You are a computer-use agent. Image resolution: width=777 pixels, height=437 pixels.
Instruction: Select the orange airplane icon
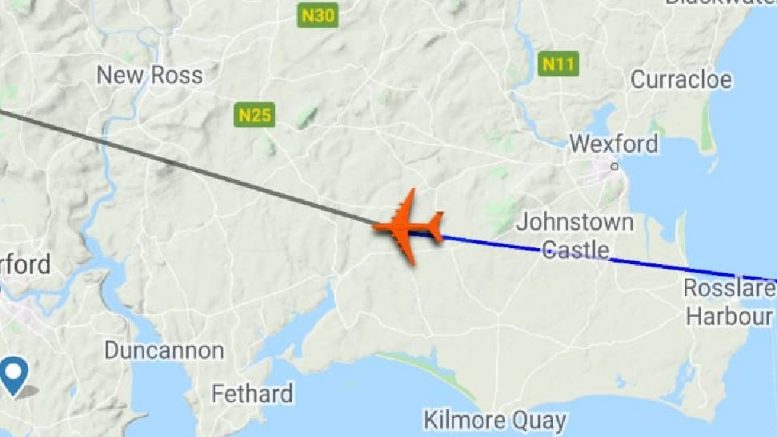(x=408, y=227)
